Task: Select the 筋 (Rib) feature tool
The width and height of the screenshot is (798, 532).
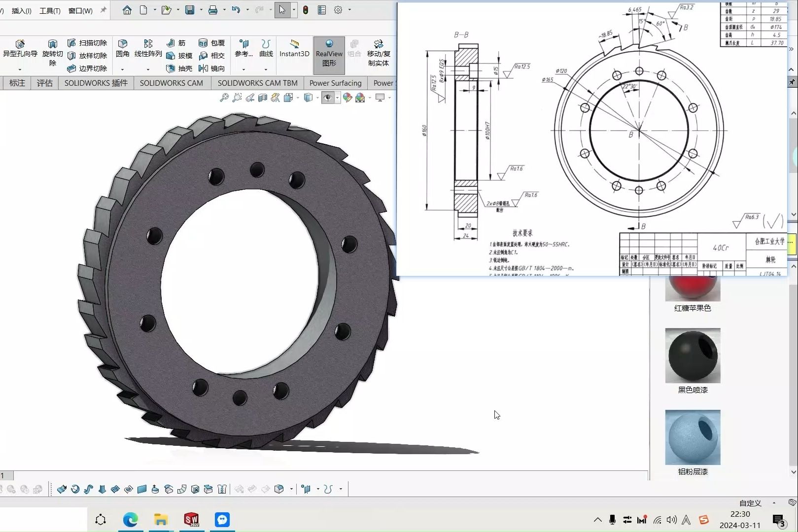Action: pos(176,43)
